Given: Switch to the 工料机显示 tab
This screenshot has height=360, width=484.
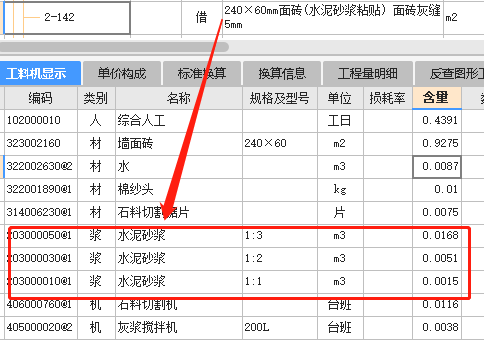Looking at the screenshot, I should pyautogui.click(x=40, y=73).
